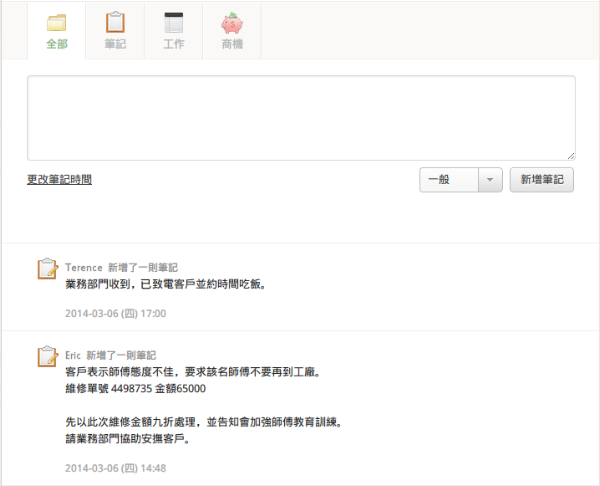The width and height of the screenshot is (600, 486).
Task: Click the timestamp 2014-03-06 (四) 14:48
Action: pos(116,468)
